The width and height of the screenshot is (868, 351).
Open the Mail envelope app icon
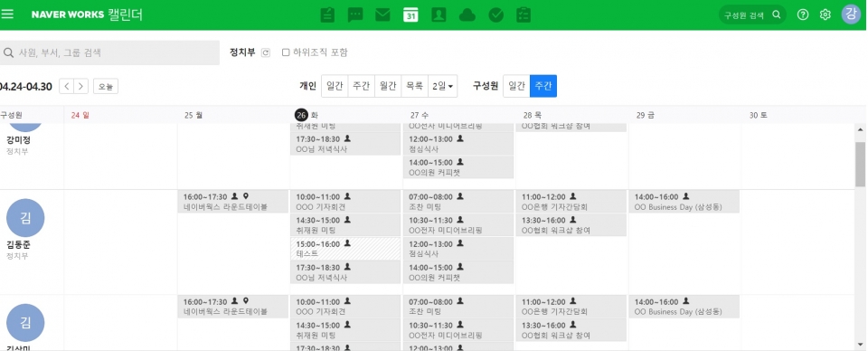pos(382,15)
